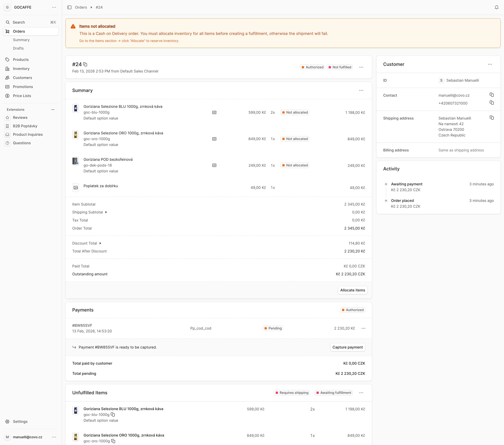Image resolution: width=504 pixels, height=445 pixels.
Task: Open the notifications bell
Action: pyautogui.click(x=496, y=7)
